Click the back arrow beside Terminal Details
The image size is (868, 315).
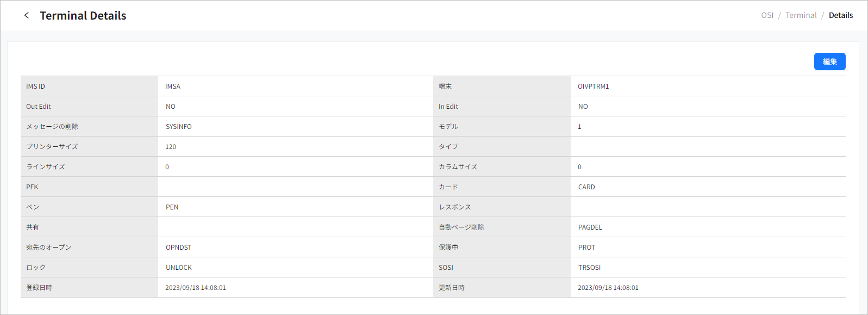click(x=26, y=15)
